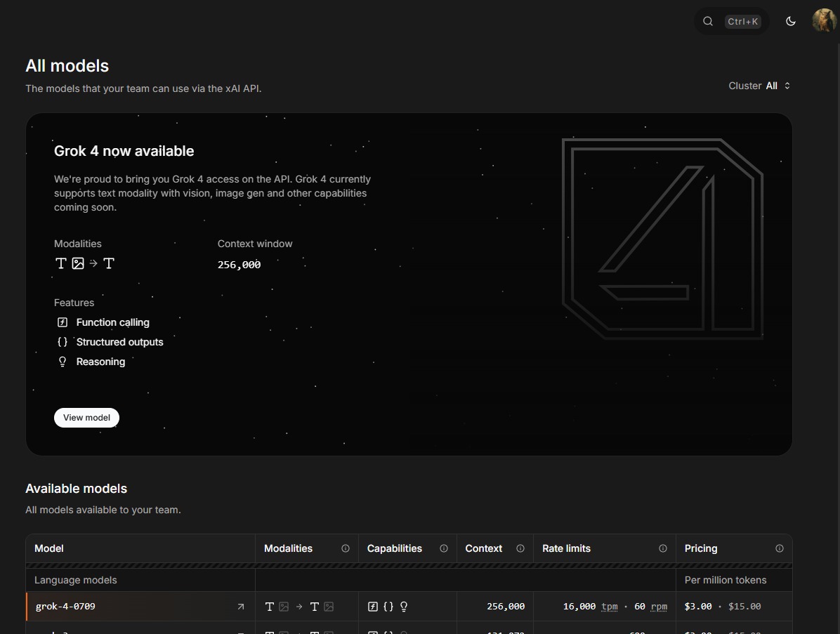The image size is (840, 634).
Task: Open search with the magnifier icon
Action: tap(708, 22)
